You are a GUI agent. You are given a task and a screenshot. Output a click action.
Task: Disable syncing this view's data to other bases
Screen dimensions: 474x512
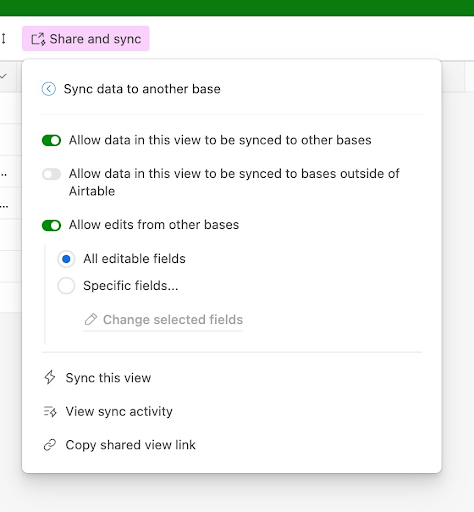pyautogui.click(x=51, y=140)
